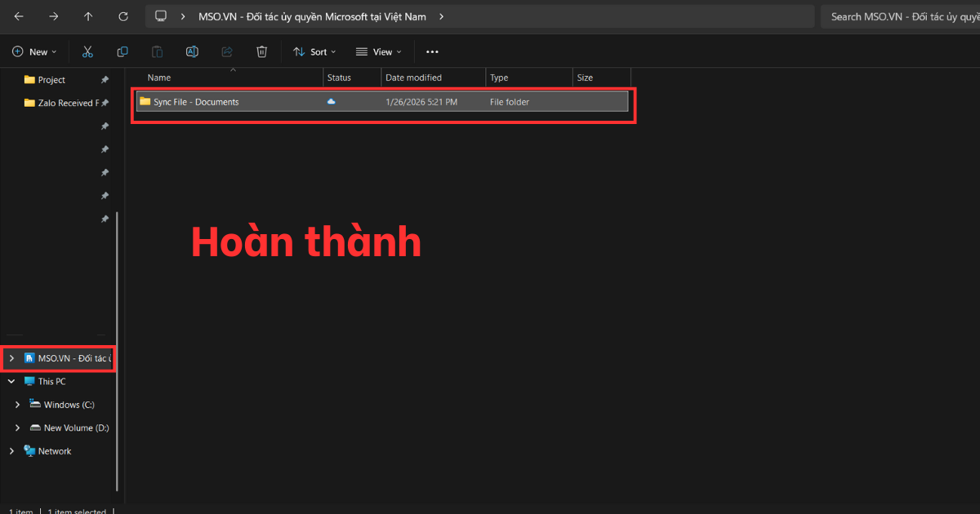Open the New item dropdown

point(33,51)
